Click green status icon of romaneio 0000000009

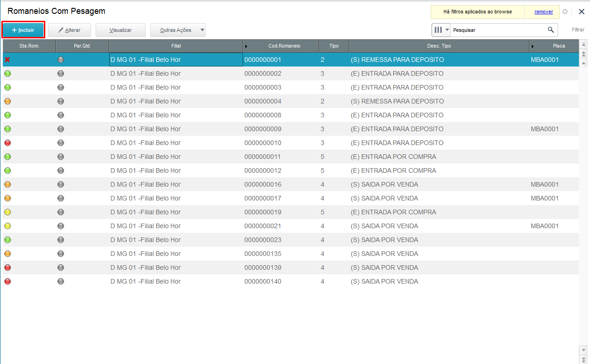click(7, 129)
